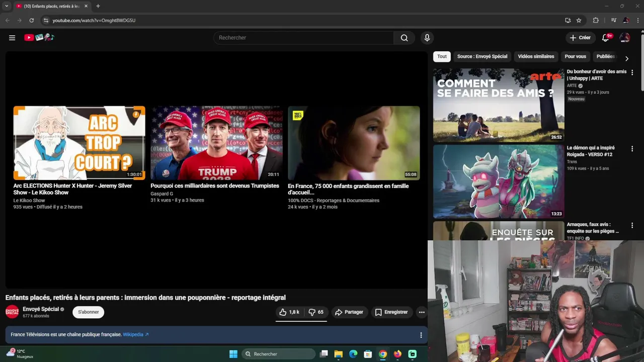644x362 pixels.
Task: Open 100% DOCS channel link
Action: point(334,201)
